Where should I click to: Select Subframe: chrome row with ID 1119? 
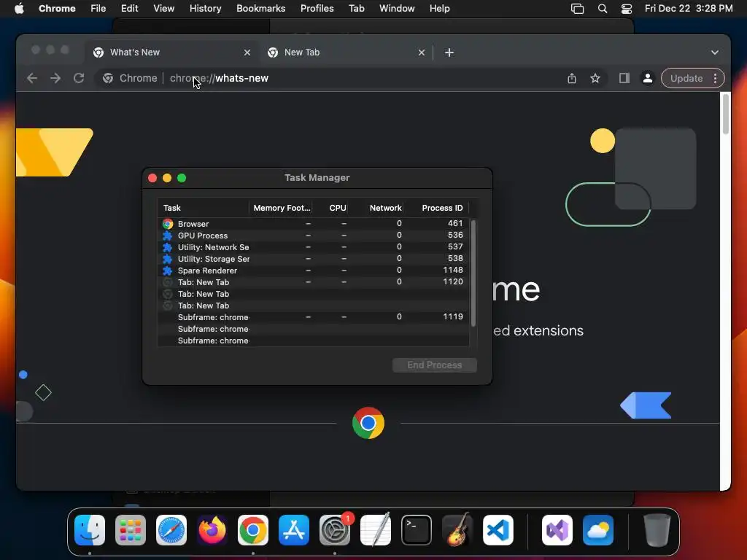pos(314,317)
